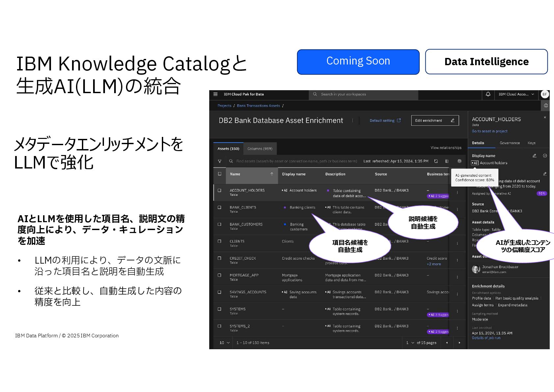Click the Projects breadcrumb link
This screenshot has width=554, height=392.
point(224,106)
